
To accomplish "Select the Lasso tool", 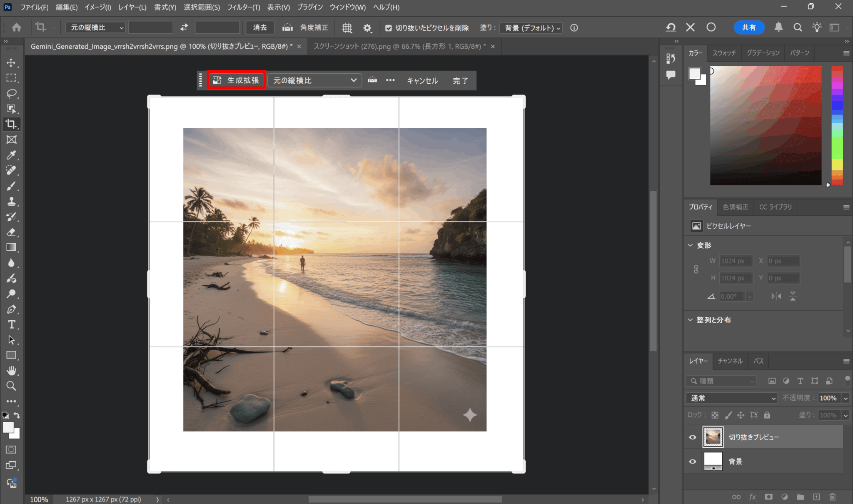I will pyautogui.click(x=11, y=93).
